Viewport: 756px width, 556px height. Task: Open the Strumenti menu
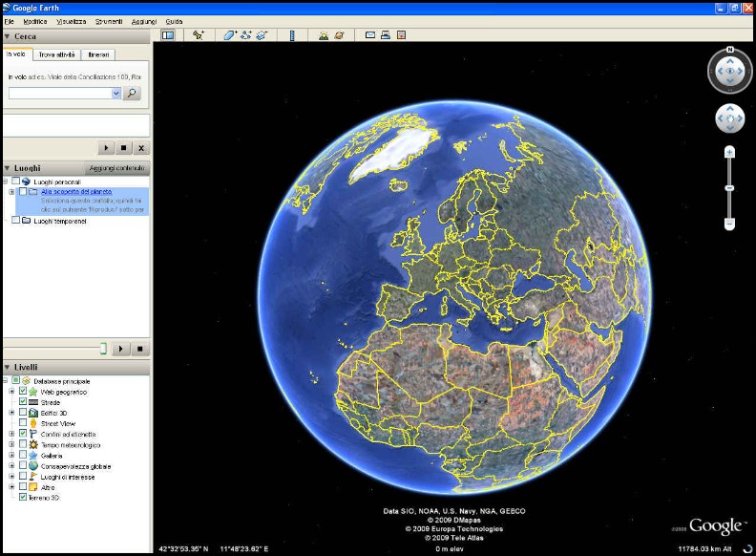[x=109, y=21]
